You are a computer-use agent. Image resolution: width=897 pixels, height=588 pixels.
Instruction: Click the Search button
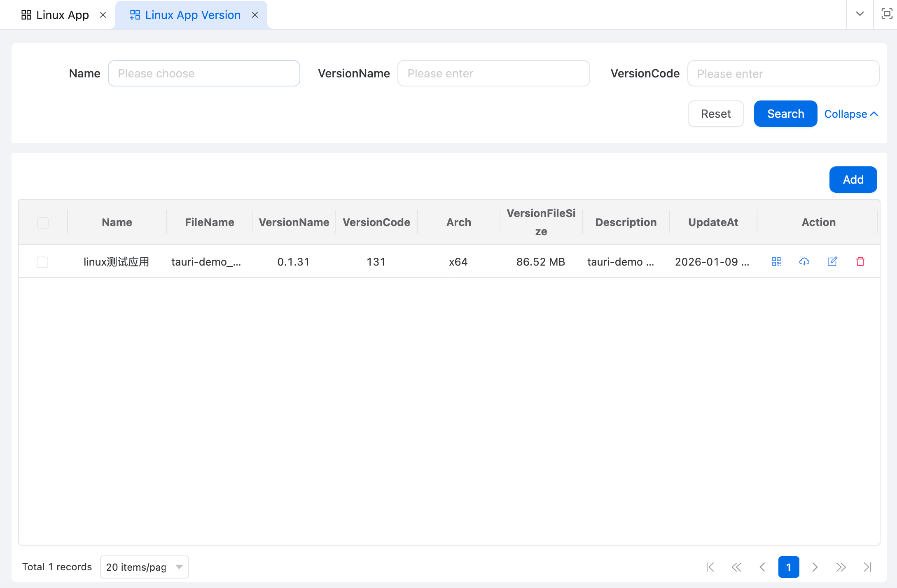tap(785, 114)
